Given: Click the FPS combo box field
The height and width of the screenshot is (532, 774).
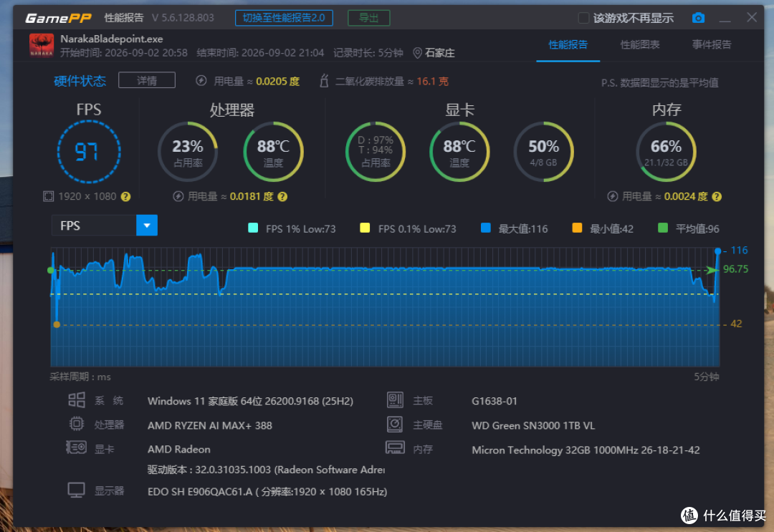Looking at the screenshot, I should click(105, 226).
